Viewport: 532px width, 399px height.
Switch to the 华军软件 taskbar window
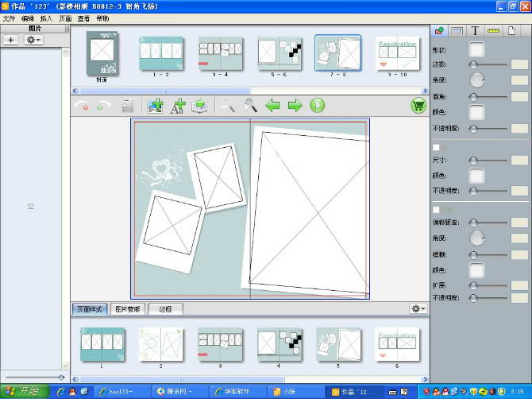click(237, 392)
